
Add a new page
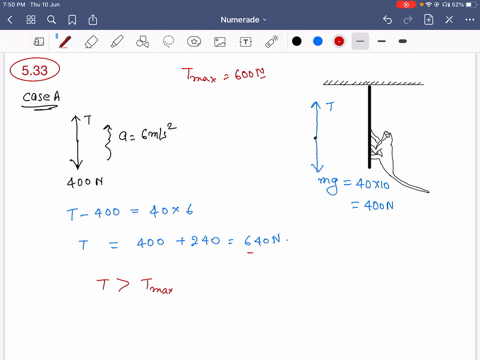click(x=428, y=20)
